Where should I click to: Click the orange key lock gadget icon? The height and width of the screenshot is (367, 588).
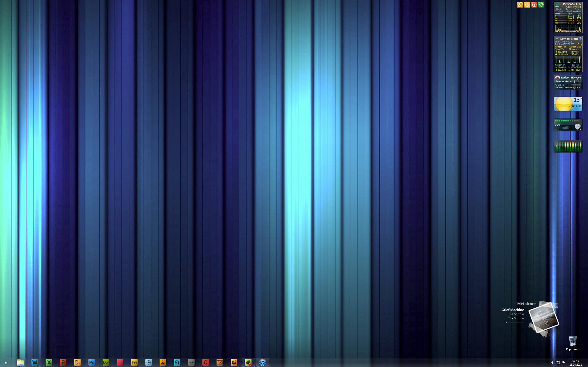(520, 5)
